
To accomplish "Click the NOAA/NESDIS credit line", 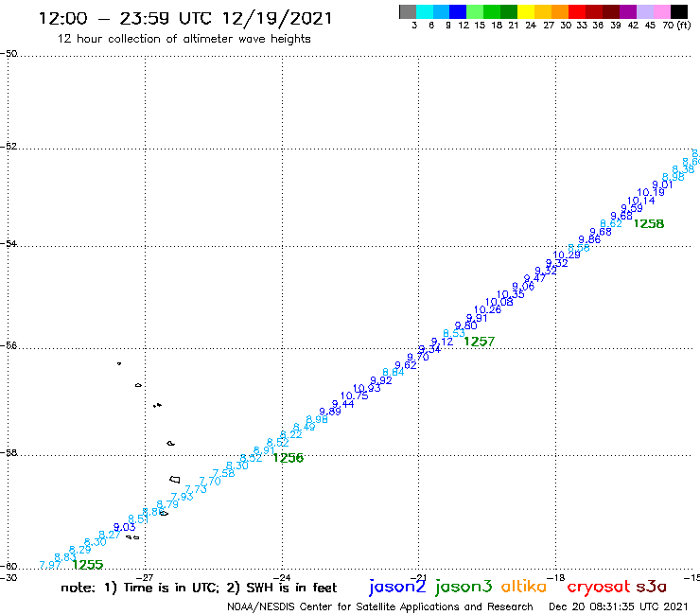I will [x=380, y=606].
